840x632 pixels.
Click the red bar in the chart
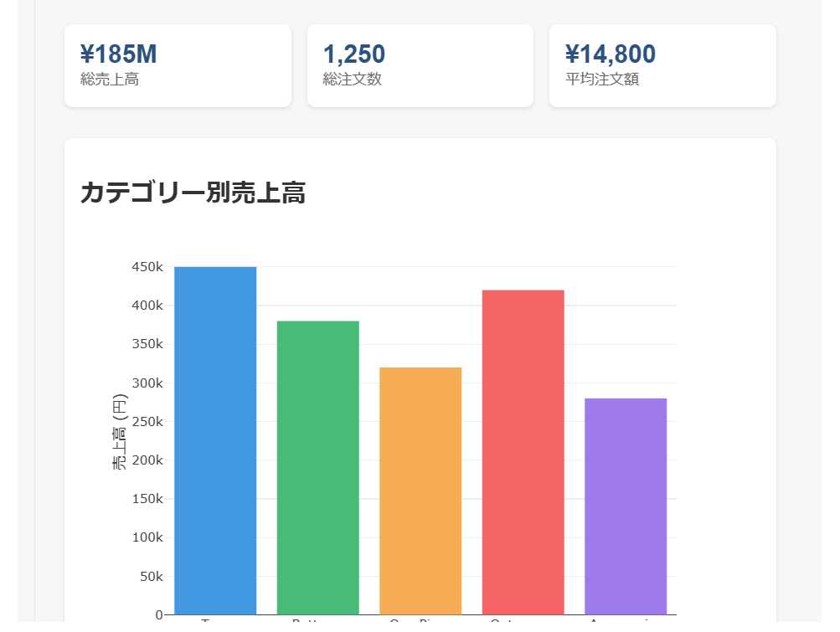[x=523, y=452]
